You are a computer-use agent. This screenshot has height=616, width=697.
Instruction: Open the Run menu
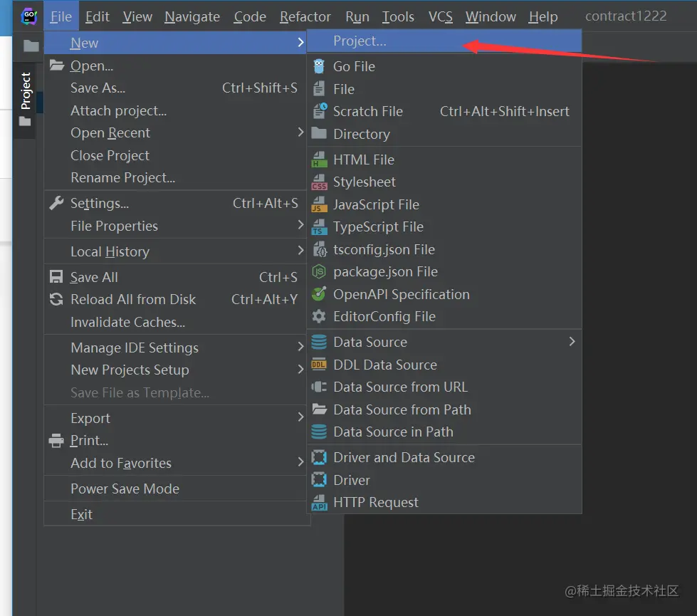point(357,16)
